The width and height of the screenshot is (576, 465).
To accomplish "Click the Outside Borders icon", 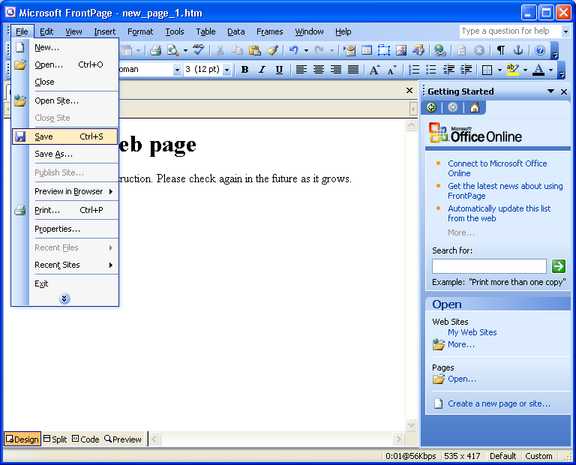I will [x=487, y=69].
